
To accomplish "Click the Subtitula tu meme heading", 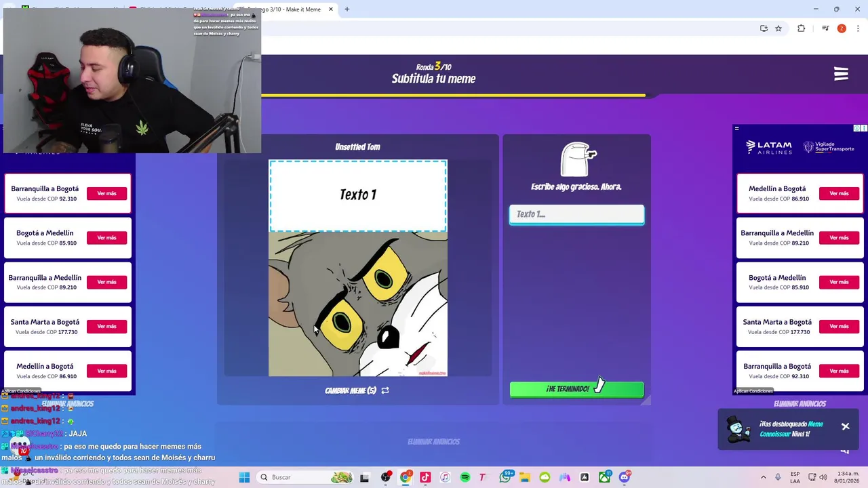I will pyautogui.click(x=433, y=79).
